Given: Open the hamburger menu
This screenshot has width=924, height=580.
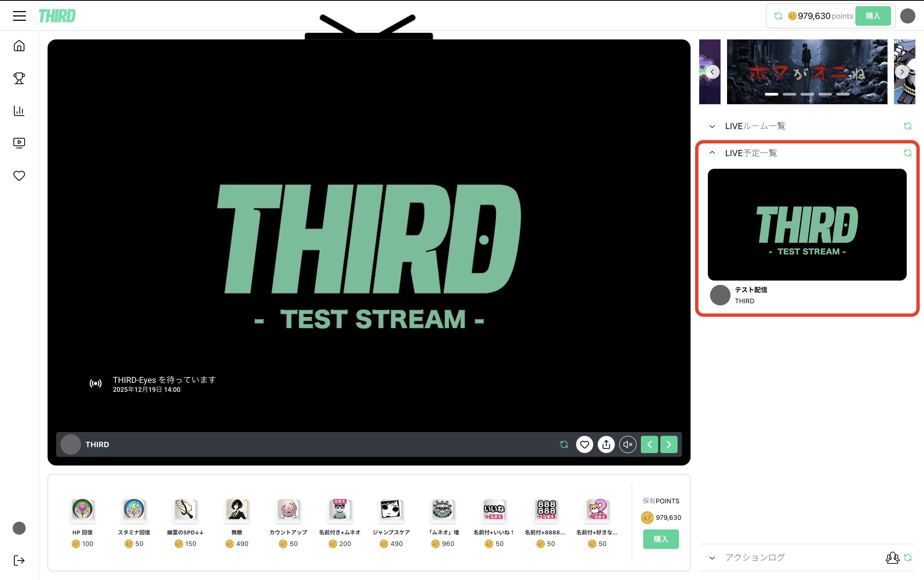Looking at the screenshot, I should tap(19, 16).
